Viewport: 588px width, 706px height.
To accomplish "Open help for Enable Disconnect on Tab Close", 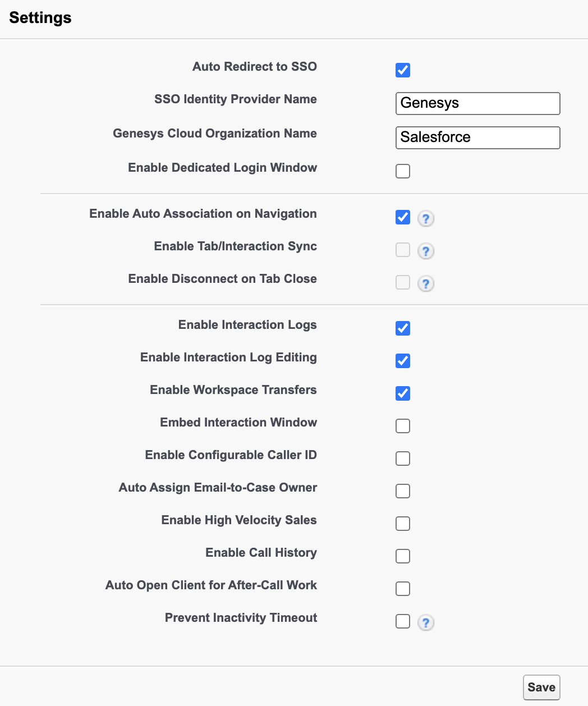I will pos(426,283).
